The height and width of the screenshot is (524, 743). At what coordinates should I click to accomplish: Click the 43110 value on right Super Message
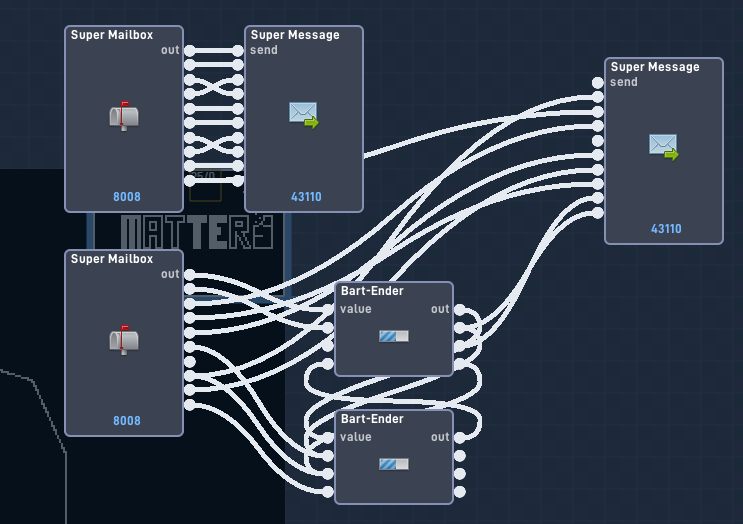click(x=666, y=229)
